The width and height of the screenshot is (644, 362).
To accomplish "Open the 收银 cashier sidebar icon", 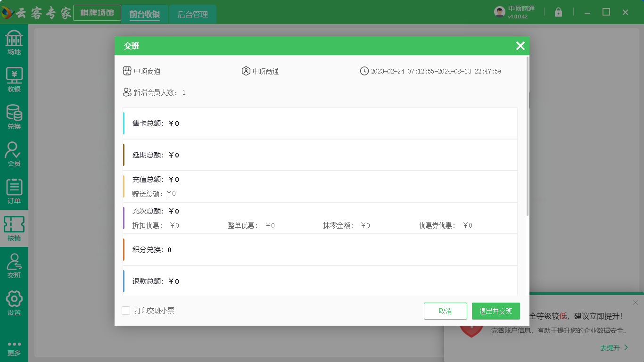I will click(14, 80).
